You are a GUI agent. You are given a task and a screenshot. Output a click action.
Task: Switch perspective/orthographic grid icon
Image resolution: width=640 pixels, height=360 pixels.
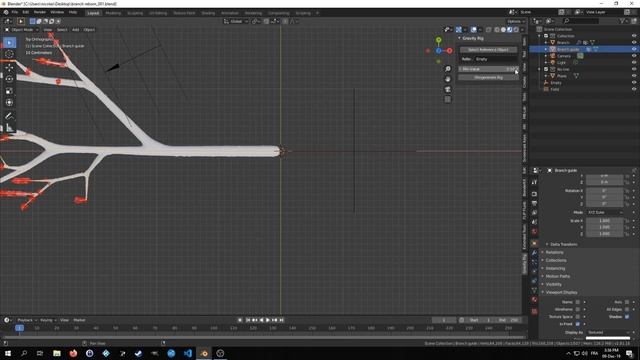(448, 100)
